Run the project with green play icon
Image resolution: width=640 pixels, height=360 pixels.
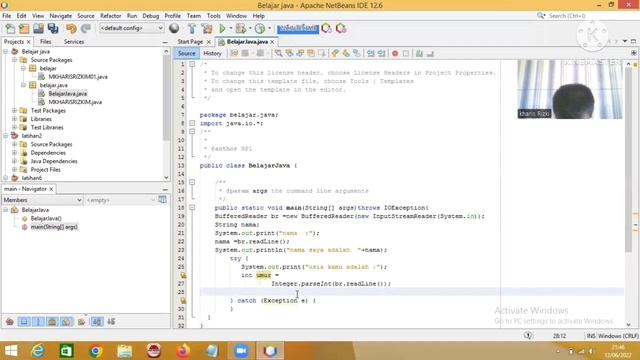coord(222,28)
